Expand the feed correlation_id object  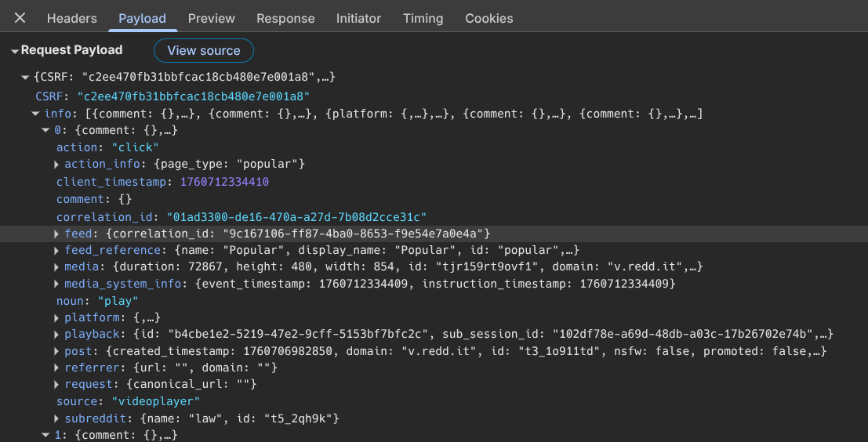click(x=57, y=234)
